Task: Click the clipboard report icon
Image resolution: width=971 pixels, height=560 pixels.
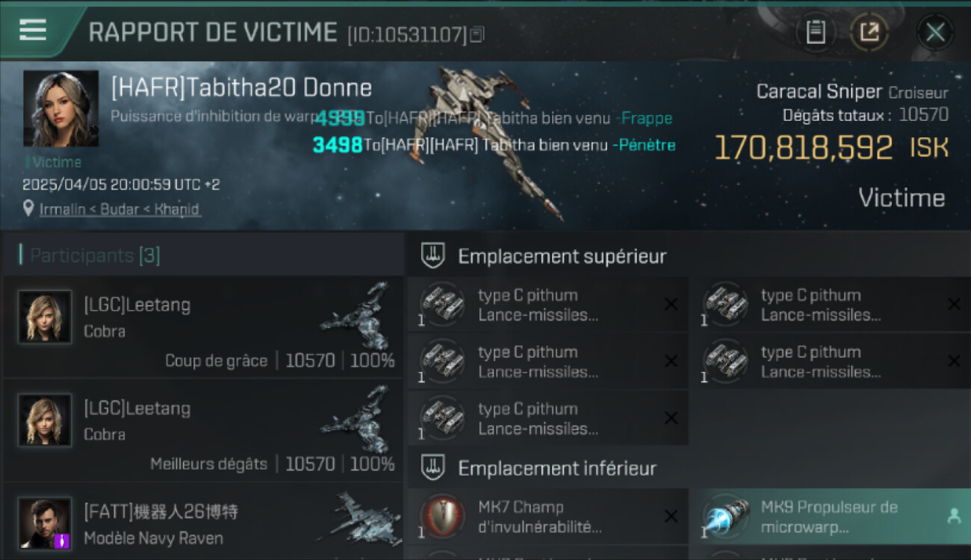Action: 816,32
